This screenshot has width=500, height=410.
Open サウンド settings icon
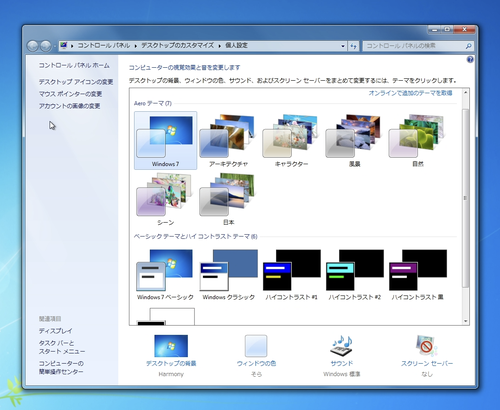click(341, 346)
